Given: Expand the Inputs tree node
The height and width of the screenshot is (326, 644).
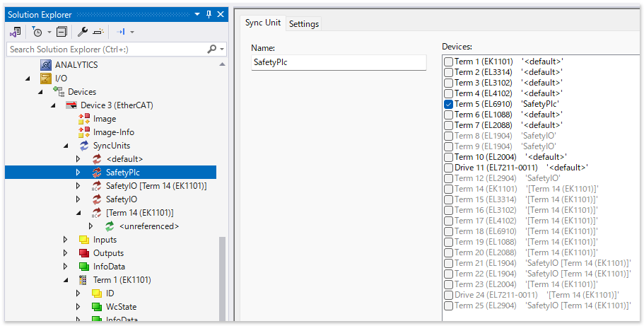Looking at the screenshot, I should coord(66,240).
